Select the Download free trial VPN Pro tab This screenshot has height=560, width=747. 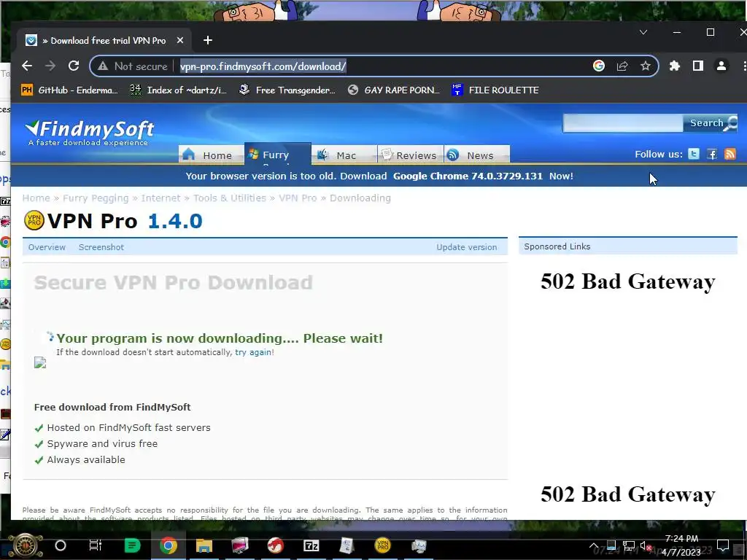[104, 41]
